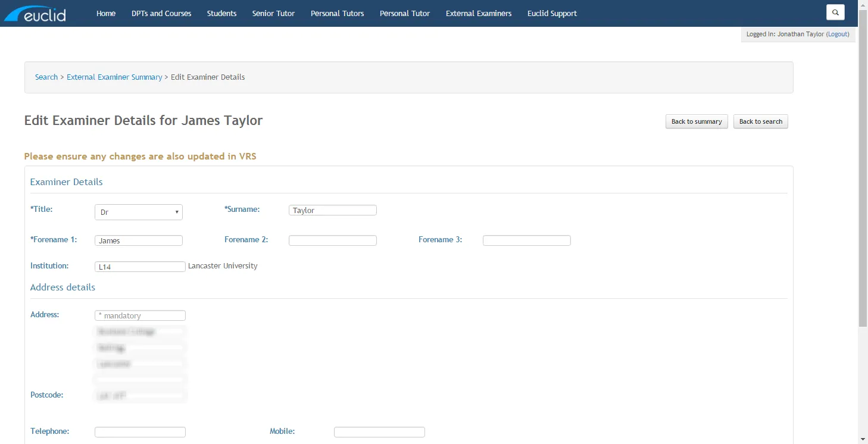Focus the Surname text field
This screenshot has height=444, width=868.
[332, 210]
